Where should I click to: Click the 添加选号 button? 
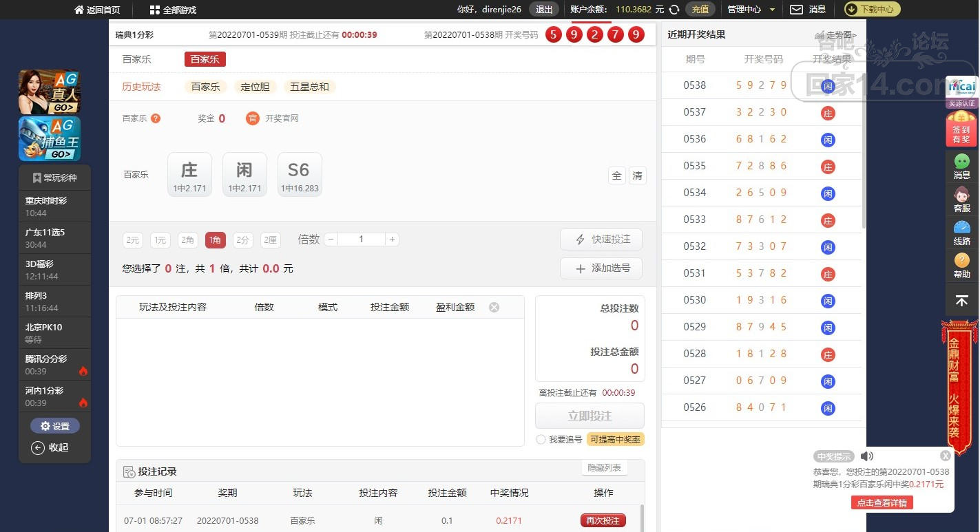click(x=601, y=268)
